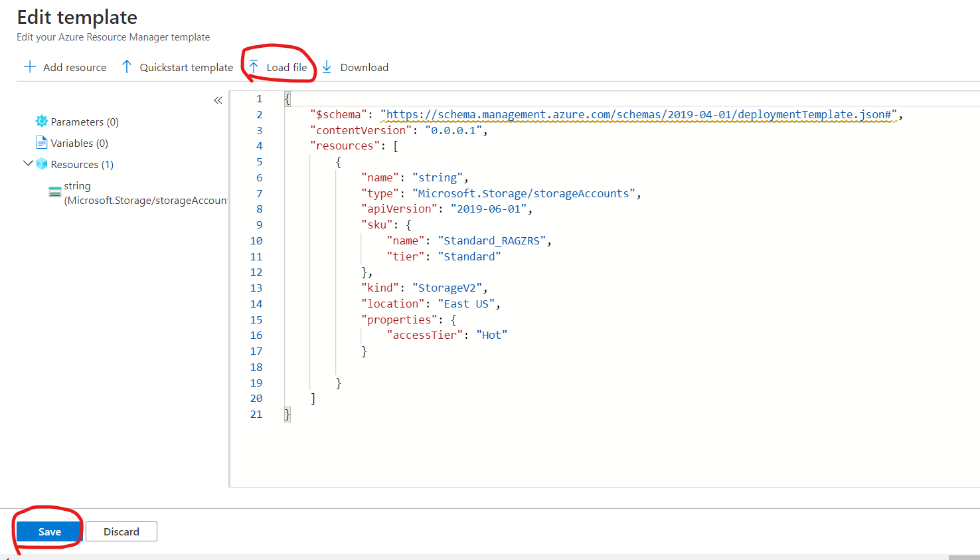Collapse the left navigation pane

click(218, 100)
